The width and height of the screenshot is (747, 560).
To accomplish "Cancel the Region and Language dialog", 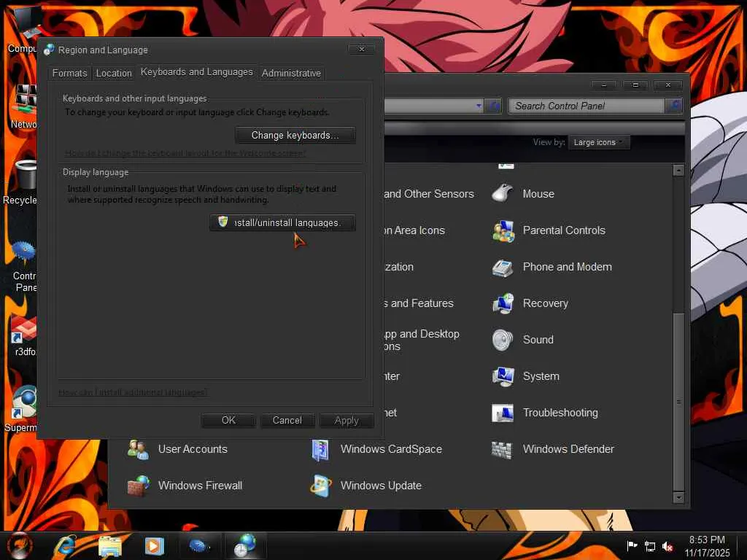I will [x=287, y=420].
